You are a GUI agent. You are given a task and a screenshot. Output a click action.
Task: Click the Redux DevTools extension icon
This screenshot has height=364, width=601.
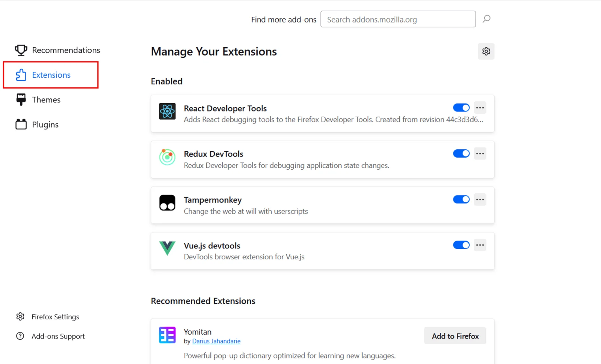pyautogui.click(x=167, y=157)
